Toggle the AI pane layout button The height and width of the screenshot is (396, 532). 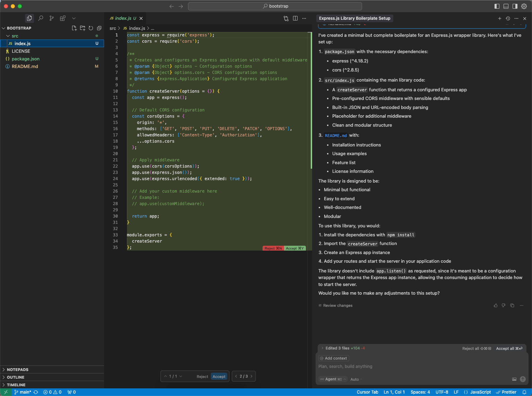515,6
